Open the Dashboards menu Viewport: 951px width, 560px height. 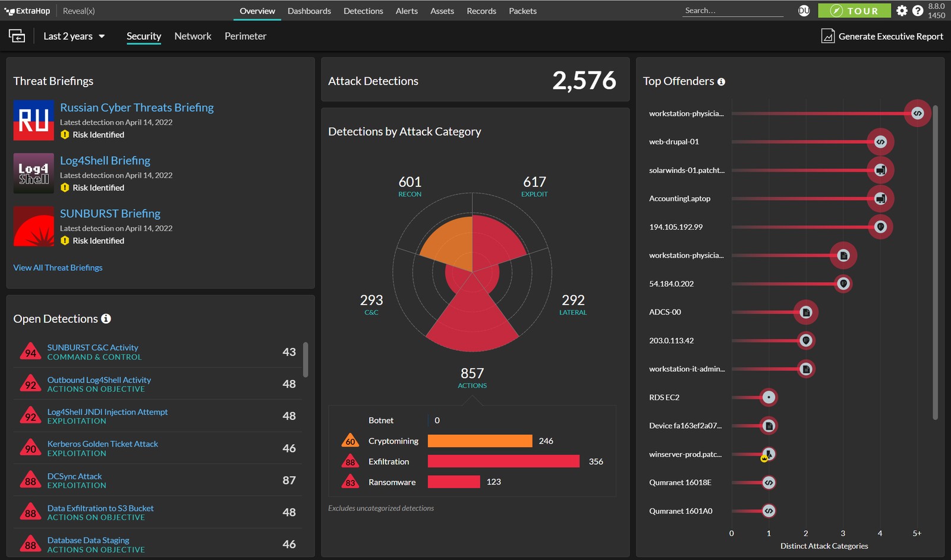point(309,11)
